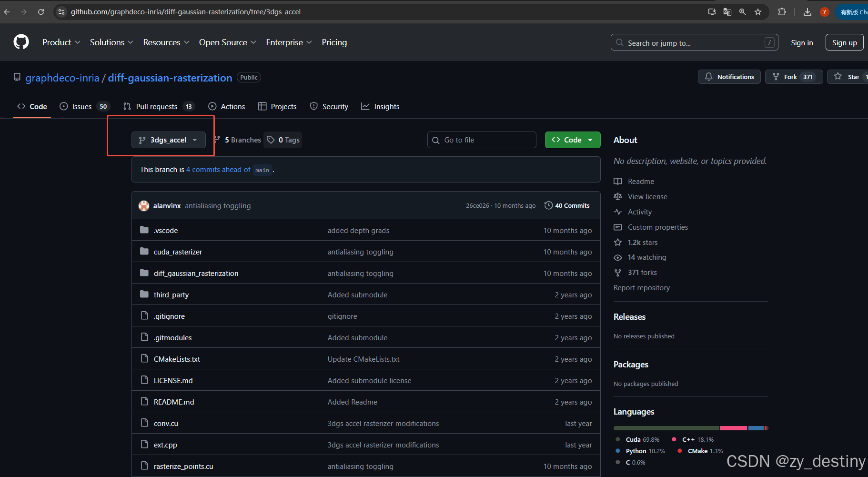Open the rasterize_points.cu file
This screenshot has width=868, height=477.
(x=183, y=466)
